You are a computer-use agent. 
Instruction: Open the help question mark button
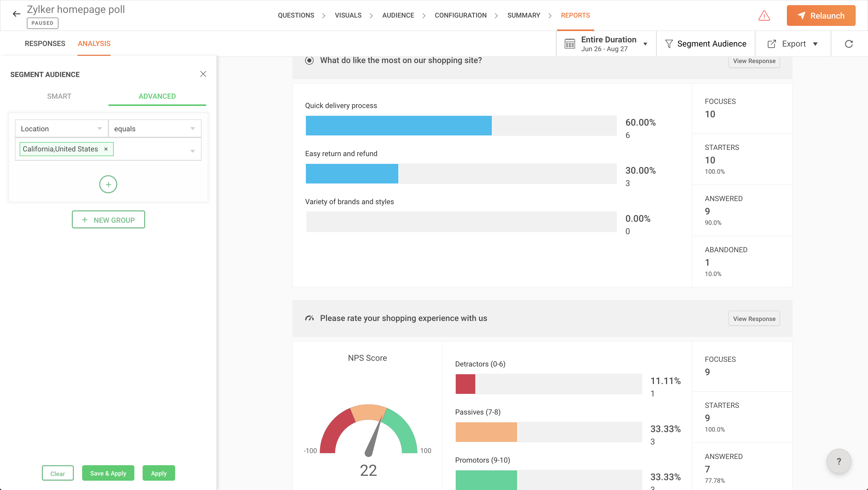[839, 461]
